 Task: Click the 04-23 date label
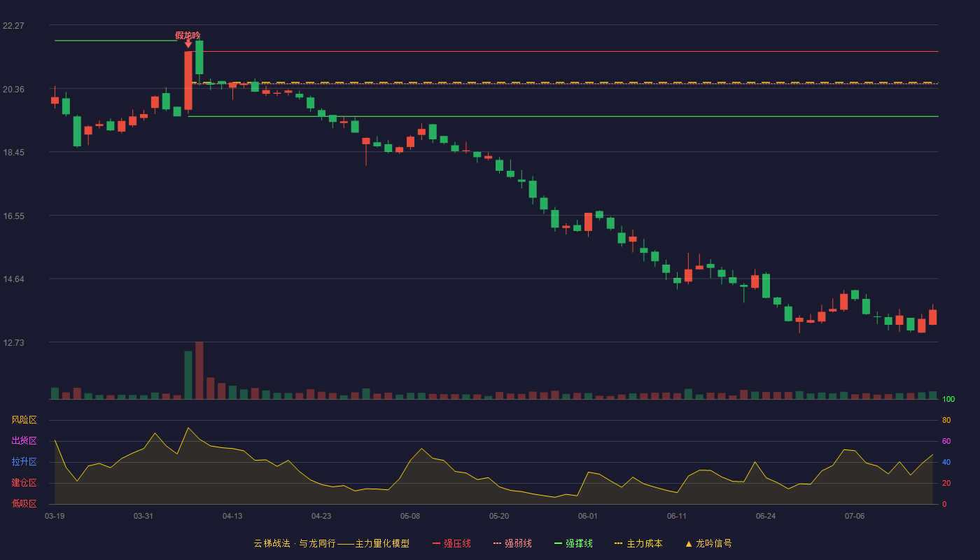click(321, 516)
